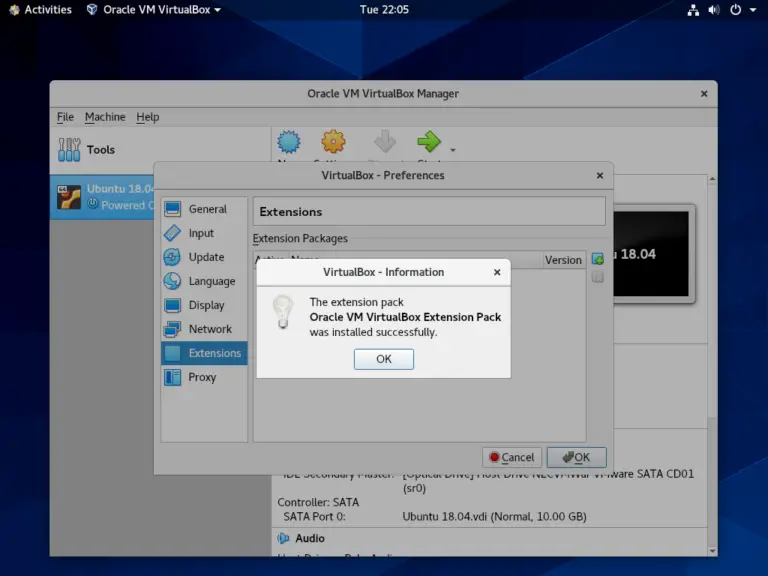
Task: Go to Network preferences
Action: (x=204, y=329)
